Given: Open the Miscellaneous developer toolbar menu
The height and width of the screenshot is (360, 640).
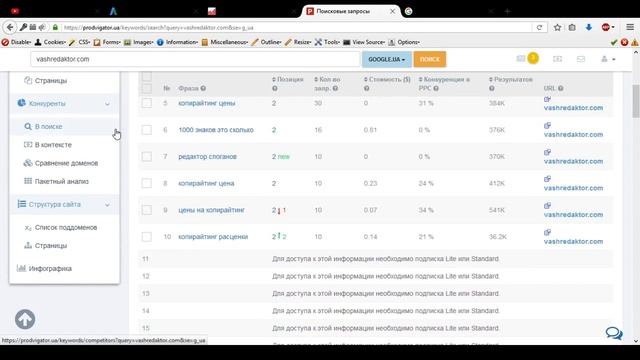Looking at the screenshot, I should [225, 42].
